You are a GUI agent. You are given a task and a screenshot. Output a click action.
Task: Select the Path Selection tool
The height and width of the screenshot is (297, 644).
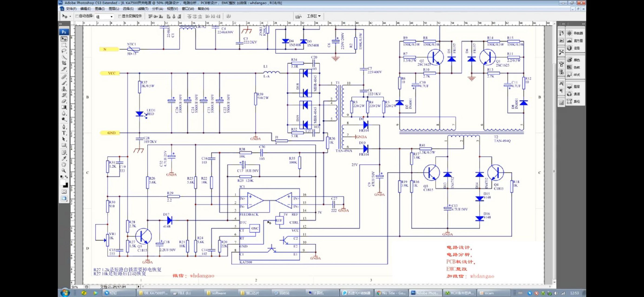tap(64, 139)
